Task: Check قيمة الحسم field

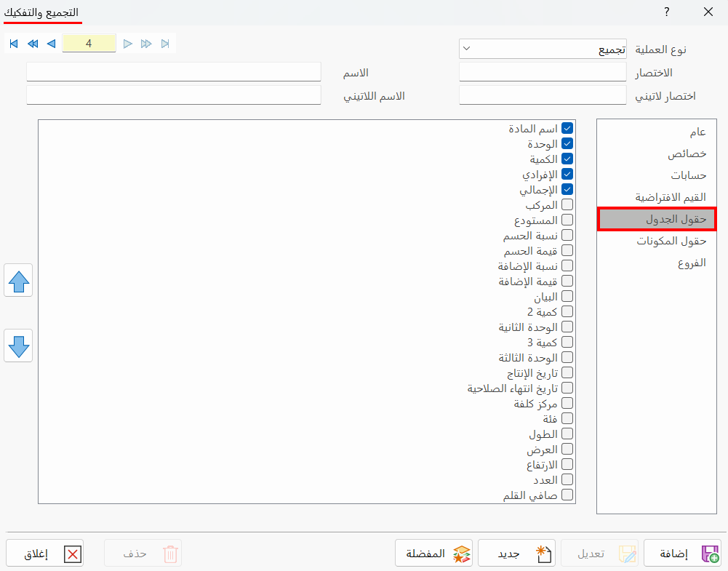Action: (567, 251)
